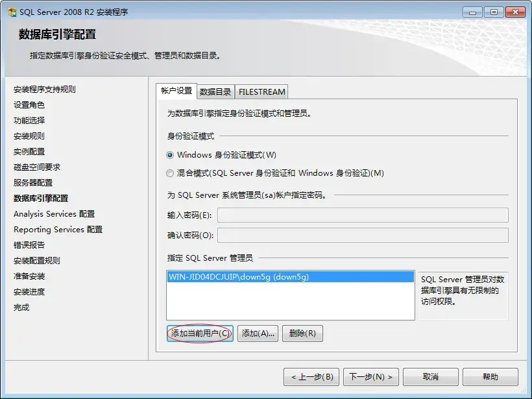532x399 pixels.
Task: Click 磁盘空间要求 step in sidebar
Action: [37, 167]
